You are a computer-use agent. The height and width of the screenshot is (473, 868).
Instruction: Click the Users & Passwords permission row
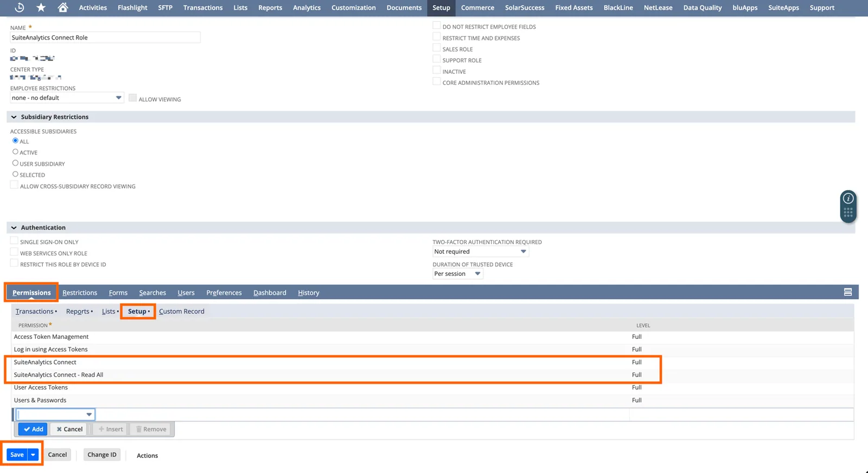point(432,400)
